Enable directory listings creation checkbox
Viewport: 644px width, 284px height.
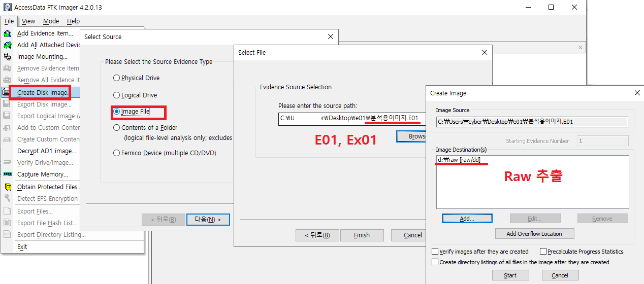pos(435,262)
